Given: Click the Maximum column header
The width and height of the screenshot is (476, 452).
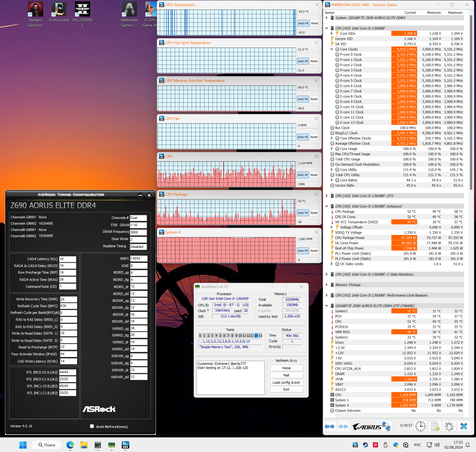Looking at the screenshot, I should 455,13.
